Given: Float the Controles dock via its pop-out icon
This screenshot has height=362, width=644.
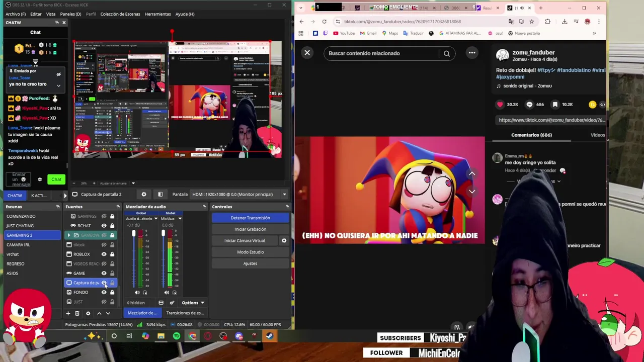Looking at the screenshot, I should click(x=287, y=207).
